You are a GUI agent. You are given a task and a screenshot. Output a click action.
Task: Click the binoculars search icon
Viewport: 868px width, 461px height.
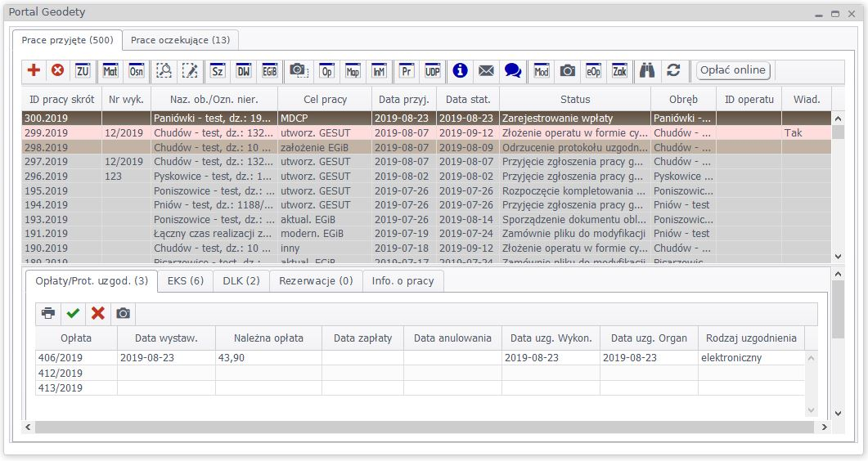(647, 70)
